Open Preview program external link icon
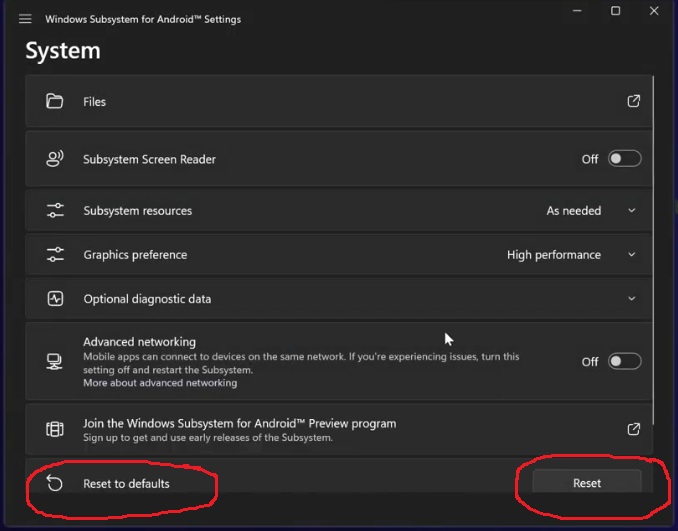This screenshot has width=678, height=531. click(633, 429)
